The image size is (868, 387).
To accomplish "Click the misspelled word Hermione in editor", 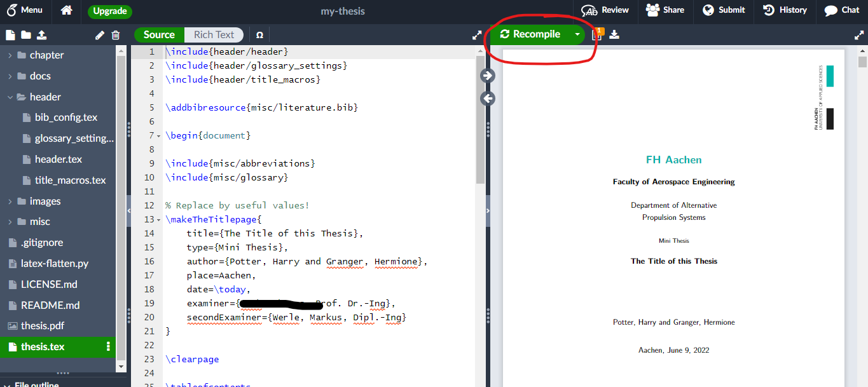I will coord(396,262).
